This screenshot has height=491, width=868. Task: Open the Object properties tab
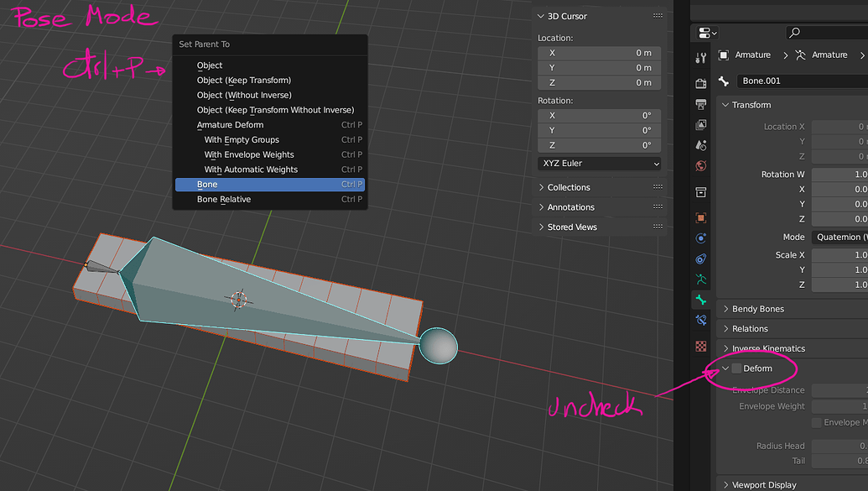tap(701, 217)
